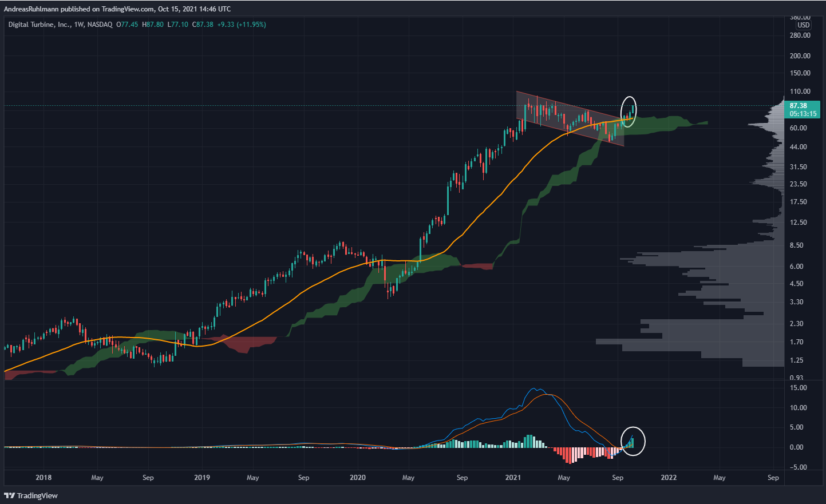Click the 1.70 price axis label
The image size is (826, 504).
[x=797, y=342]
